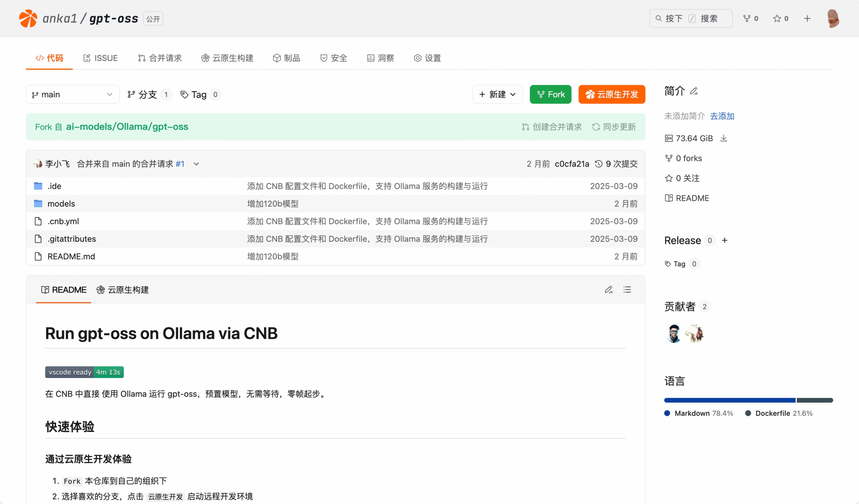Open the main branch dropdown

(72, 94)
